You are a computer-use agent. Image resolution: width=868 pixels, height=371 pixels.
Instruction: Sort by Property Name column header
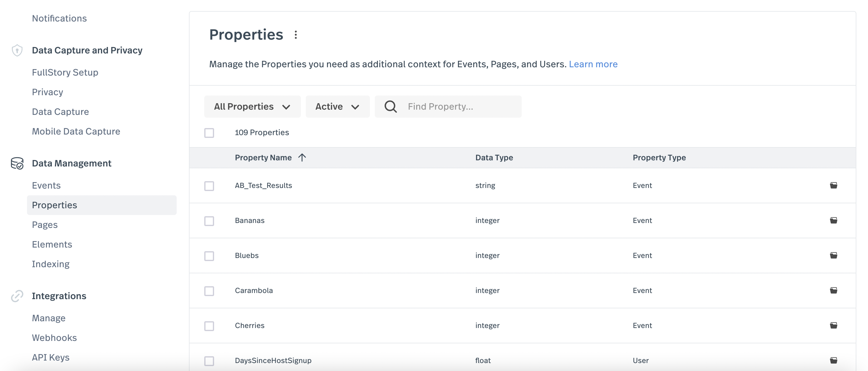pyautogui.click(x=263, y=158)
